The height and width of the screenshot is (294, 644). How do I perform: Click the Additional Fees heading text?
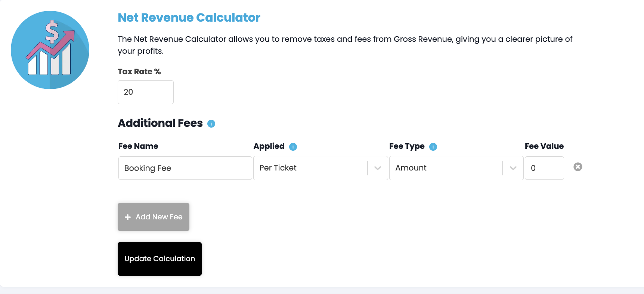tap(160, 123)
